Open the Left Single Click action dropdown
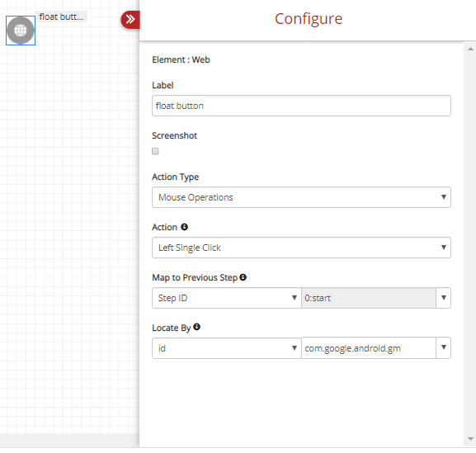This screenshot has height=453, width=476. pyautogui.click(x=301, y=248)
